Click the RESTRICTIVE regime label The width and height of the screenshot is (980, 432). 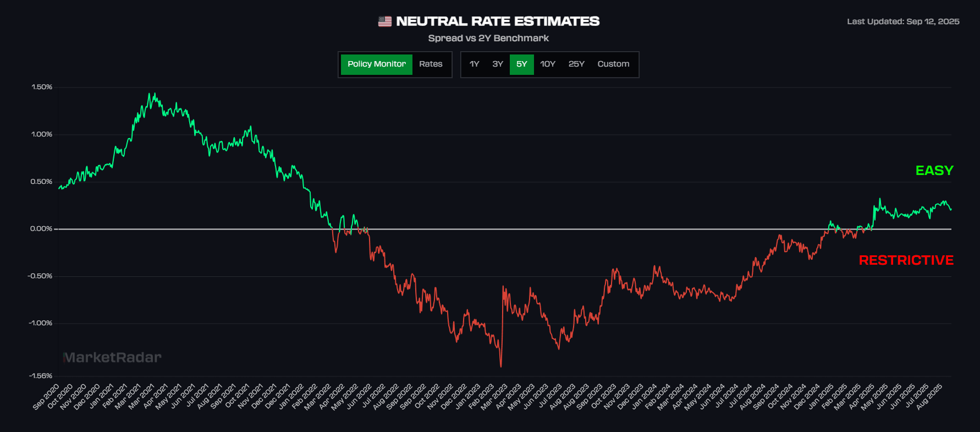click(x=906, y=261)
